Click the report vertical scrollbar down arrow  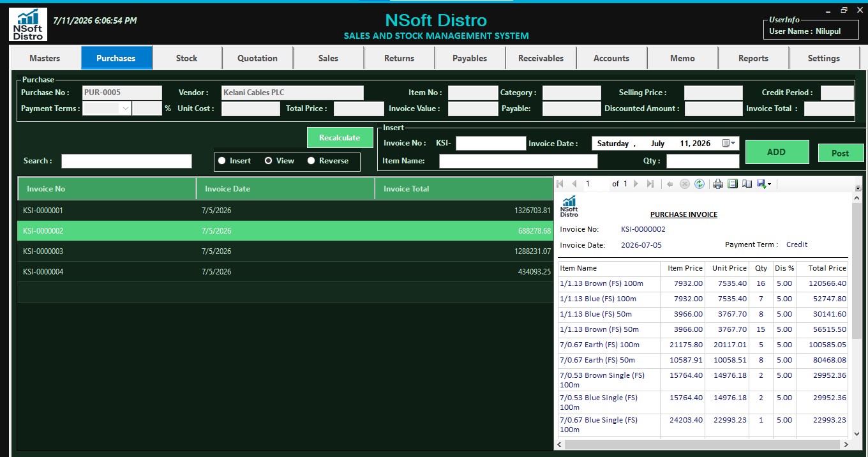coord(857,434)
